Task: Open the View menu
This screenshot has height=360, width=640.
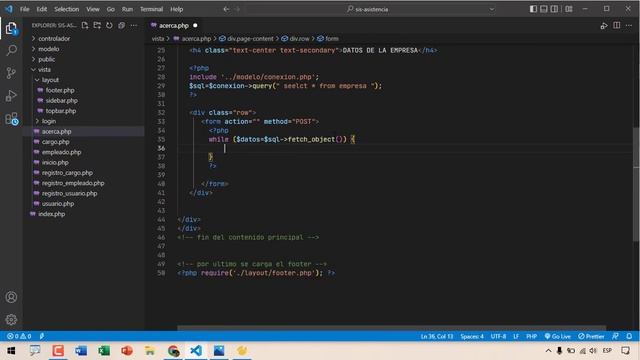Action: pos(93,9)
